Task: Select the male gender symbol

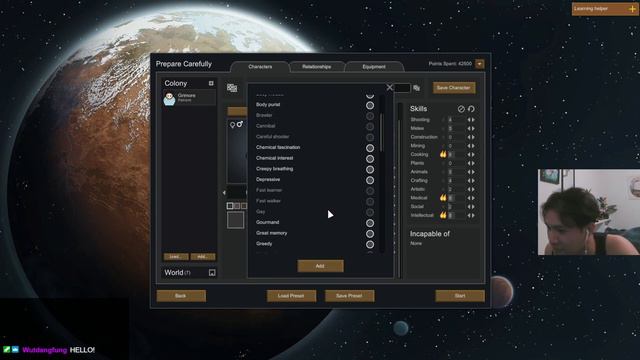Action: [x=240, y=124]
